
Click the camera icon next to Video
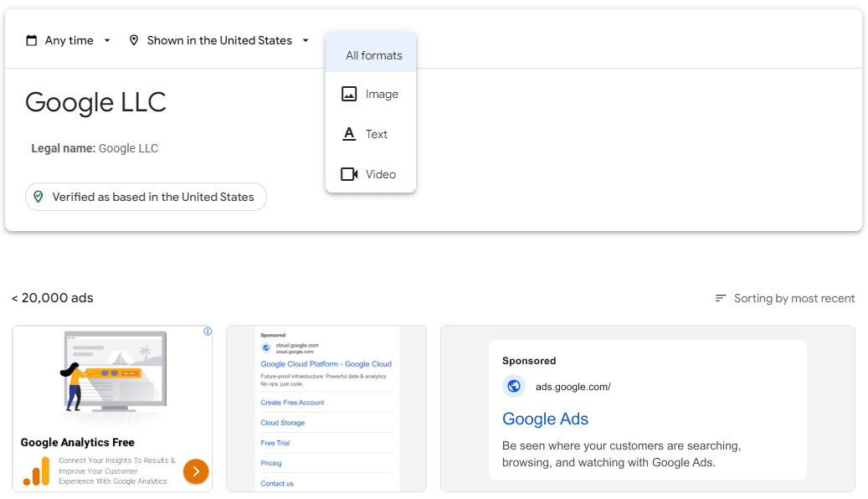(349, 174)
